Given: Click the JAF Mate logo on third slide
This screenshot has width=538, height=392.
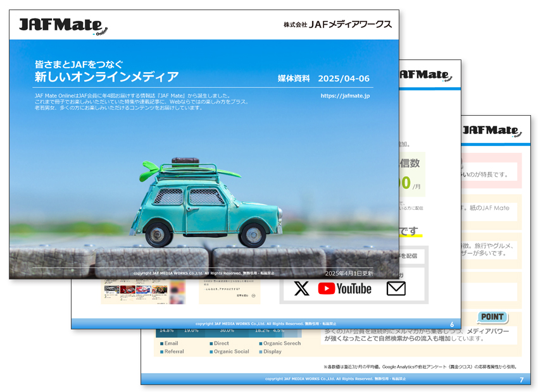Looking at the screenshot, I should pos(492,131).
